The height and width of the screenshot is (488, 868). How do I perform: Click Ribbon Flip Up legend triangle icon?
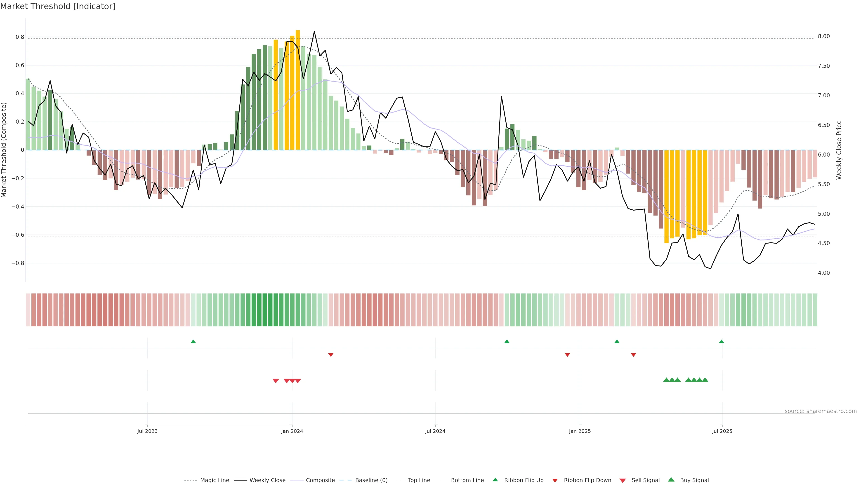click(x=495, y=480)
